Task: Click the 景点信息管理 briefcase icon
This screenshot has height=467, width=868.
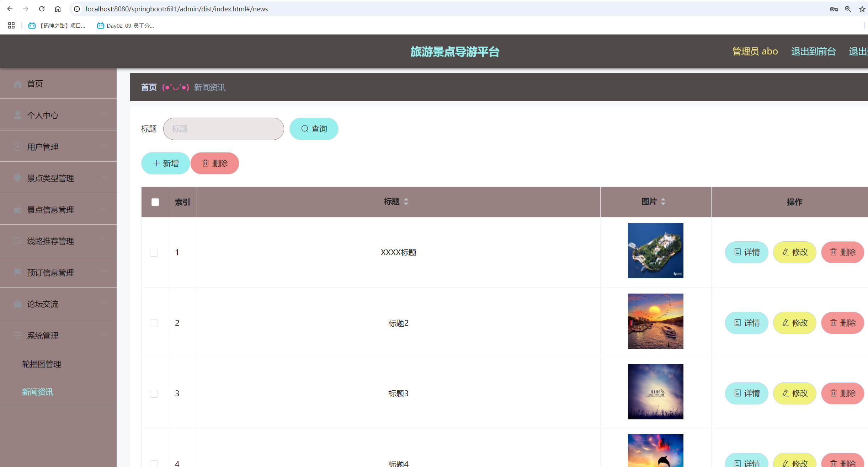Action: click(x=17, y=209)
